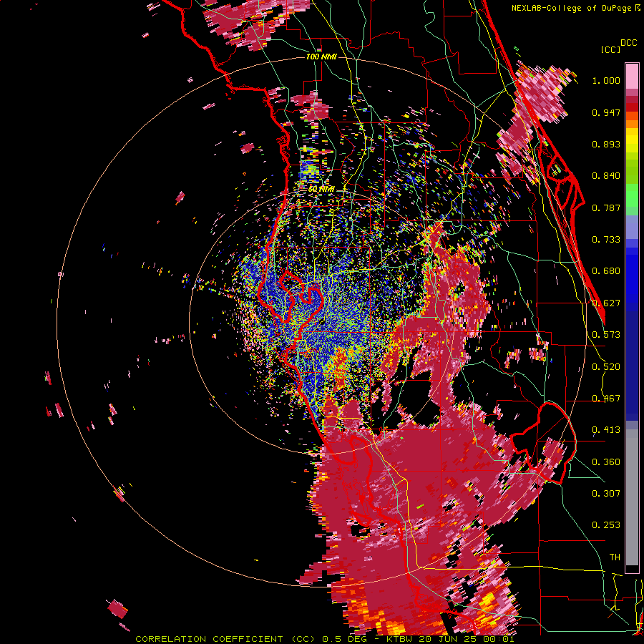Click the 0.413 scale value
This screenshot has width=644, height=644.
pyautogui.click(x=606, y=430)
